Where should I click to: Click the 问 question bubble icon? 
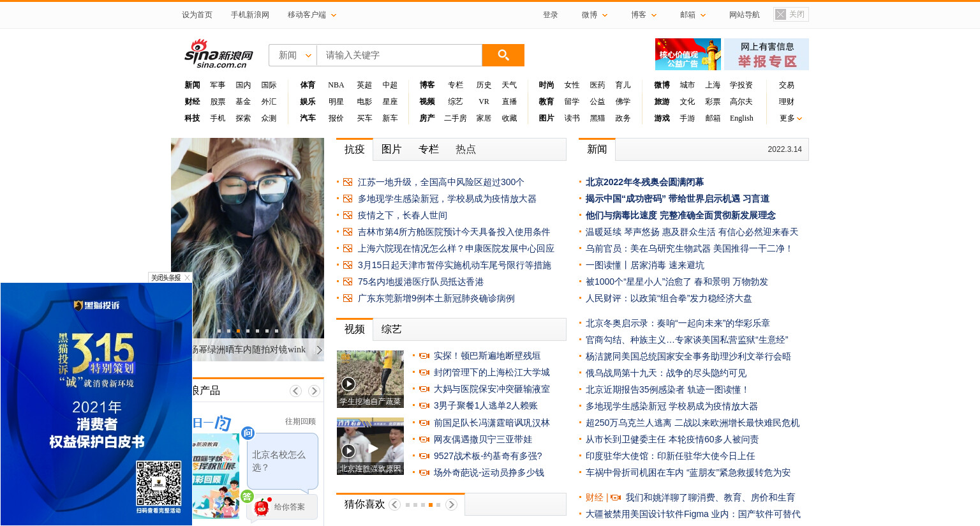[248, 433]
